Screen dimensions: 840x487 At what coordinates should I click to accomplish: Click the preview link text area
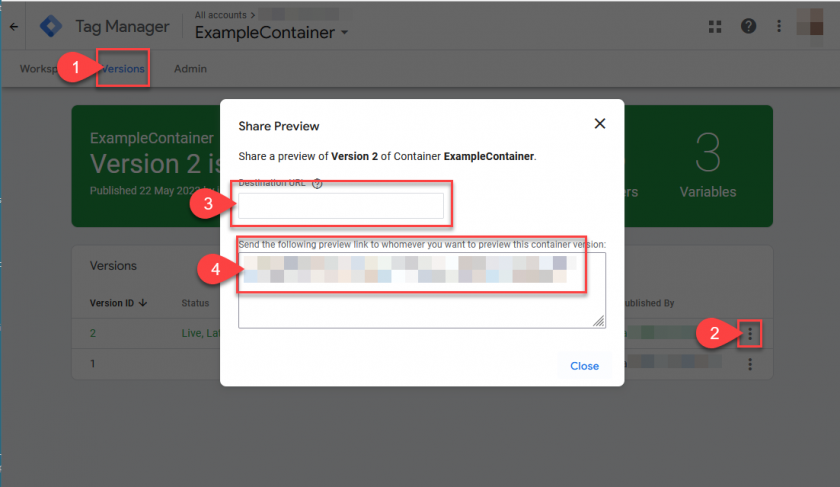click(x=422, y=290)
